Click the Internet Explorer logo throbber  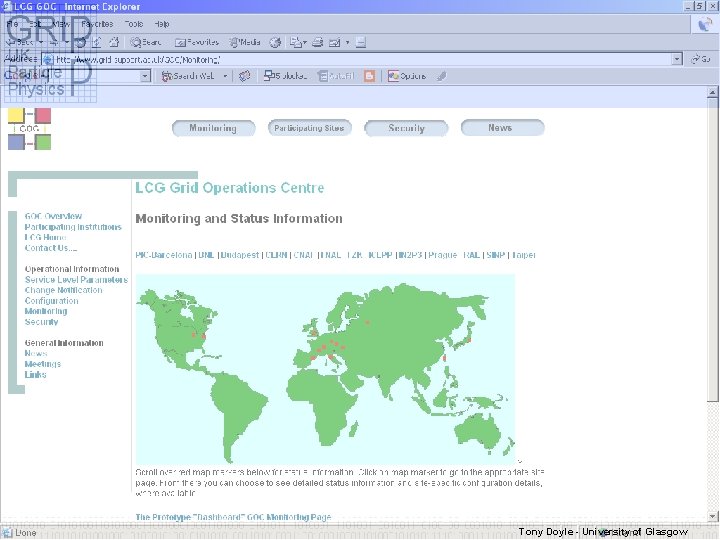coord(704,24)
